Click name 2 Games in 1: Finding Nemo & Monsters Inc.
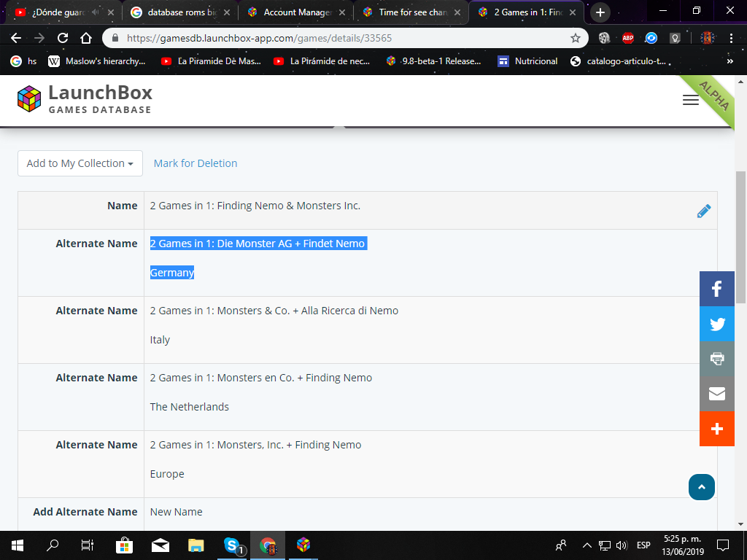 (255, 206)
